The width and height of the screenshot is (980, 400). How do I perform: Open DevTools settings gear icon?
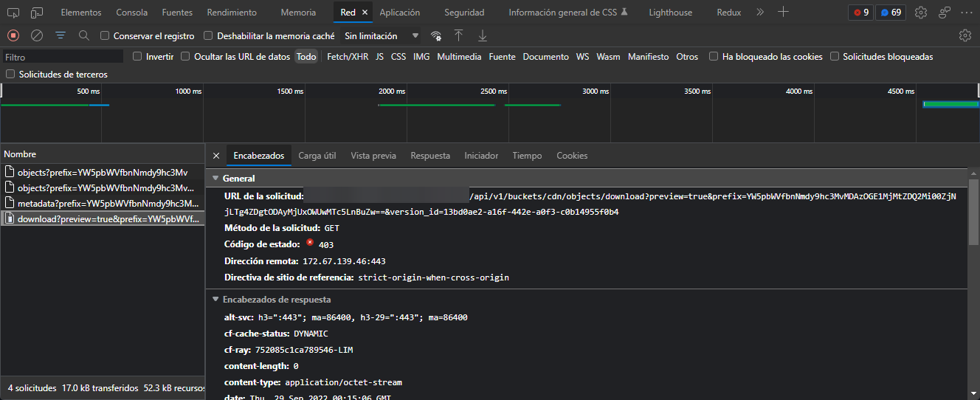(921, 13)
